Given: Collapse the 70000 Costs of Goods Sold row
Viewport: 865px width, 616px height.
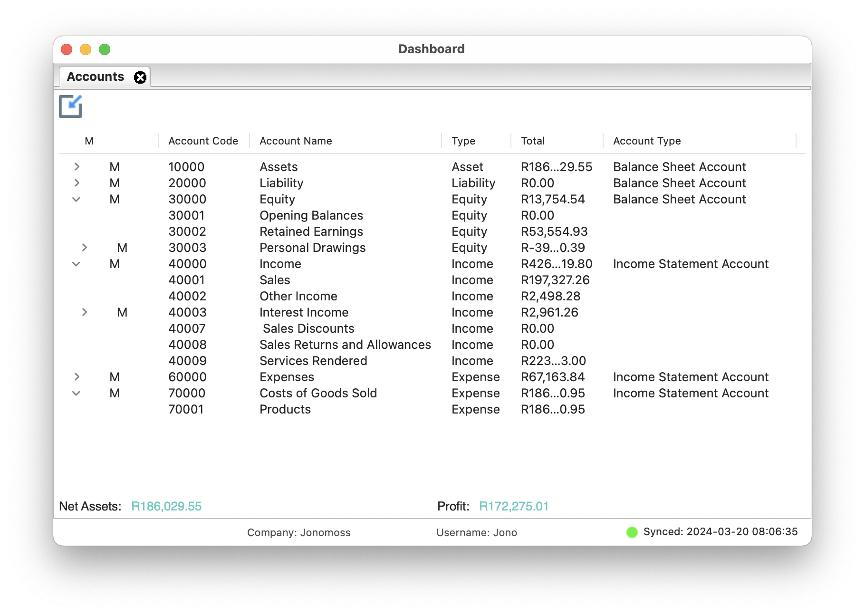Looking at the screenshot, I should [x=76, y=393].
